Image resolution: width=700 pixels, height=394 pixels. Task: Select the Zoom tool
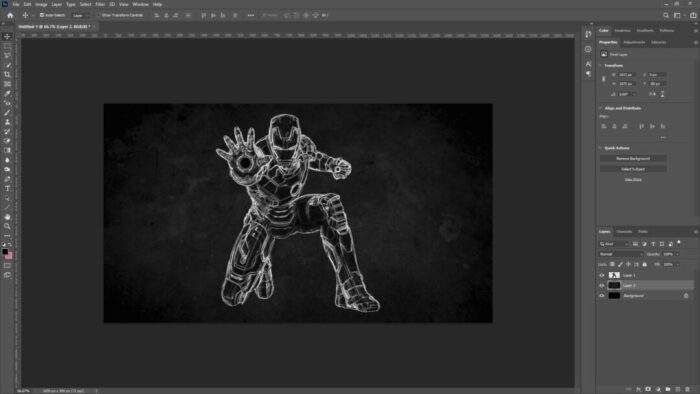click(7, 226)
